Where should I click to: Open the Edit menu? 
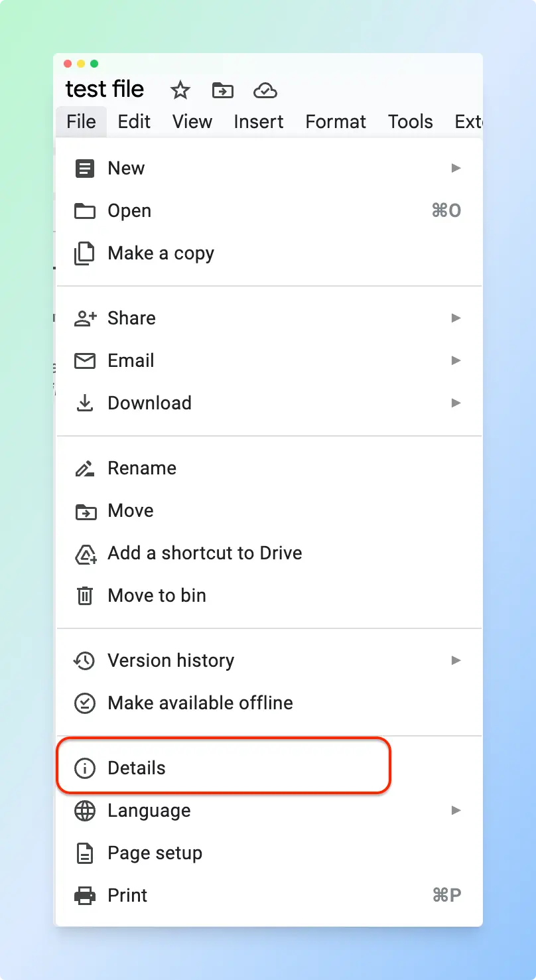click(134, 122)
